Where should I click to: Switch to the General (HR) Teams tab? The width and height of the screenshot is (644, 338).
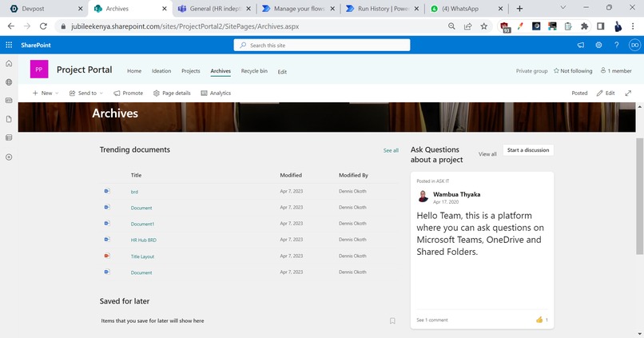(215, 9)
